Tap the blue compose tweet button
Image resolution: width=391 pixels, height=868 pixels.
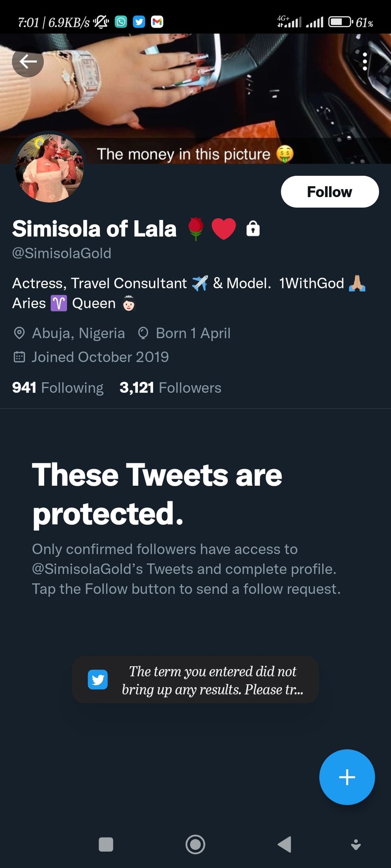[346, 777]
